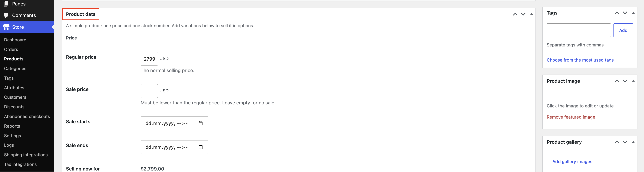Open Reports submenu item
Screen dimensions: 644x172
[x=12, y=126]
